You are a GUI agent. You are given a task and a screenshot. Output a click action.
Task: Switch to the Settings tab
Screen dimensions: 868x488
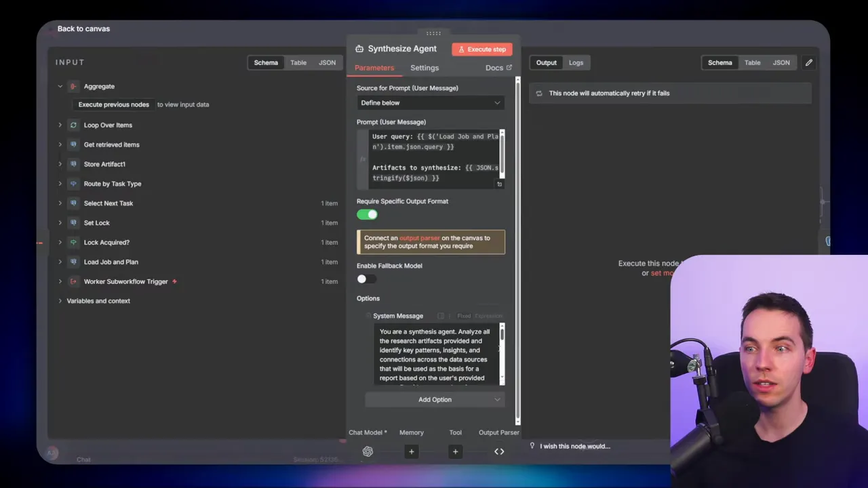(425, 68)
